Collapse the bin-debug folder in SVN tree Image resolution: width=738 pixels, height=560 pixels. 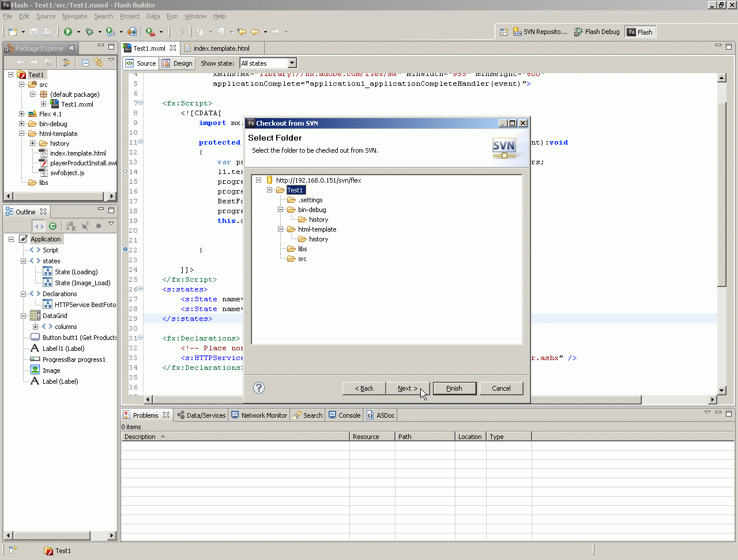(x=281, y=210)
